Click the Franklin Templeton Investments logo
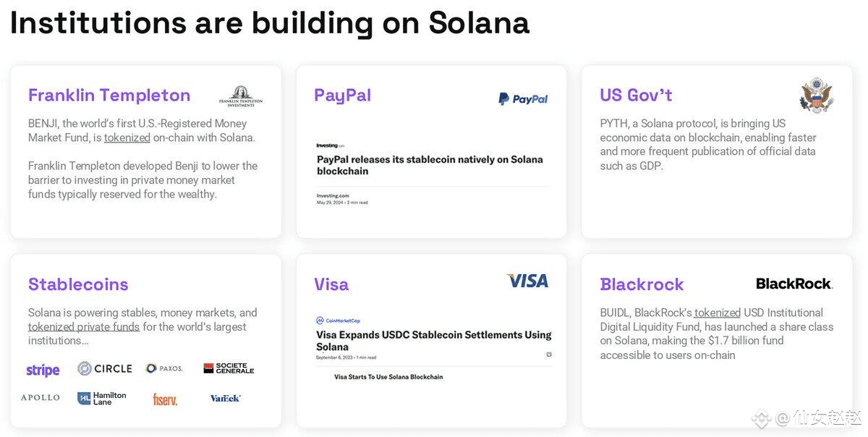 pos(241,96)
